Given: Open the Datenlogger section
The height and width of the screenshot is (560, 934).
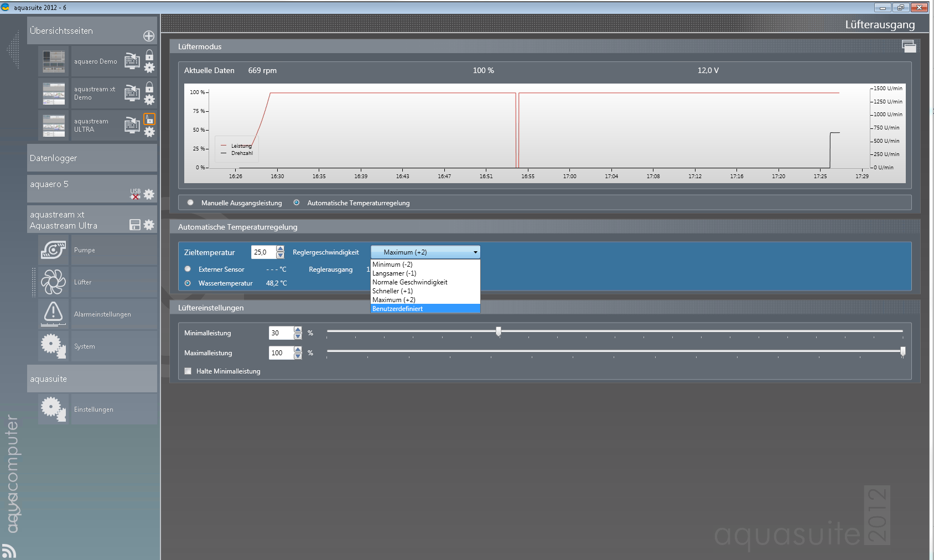Looking at the screenshot, I should coord(92,158).
